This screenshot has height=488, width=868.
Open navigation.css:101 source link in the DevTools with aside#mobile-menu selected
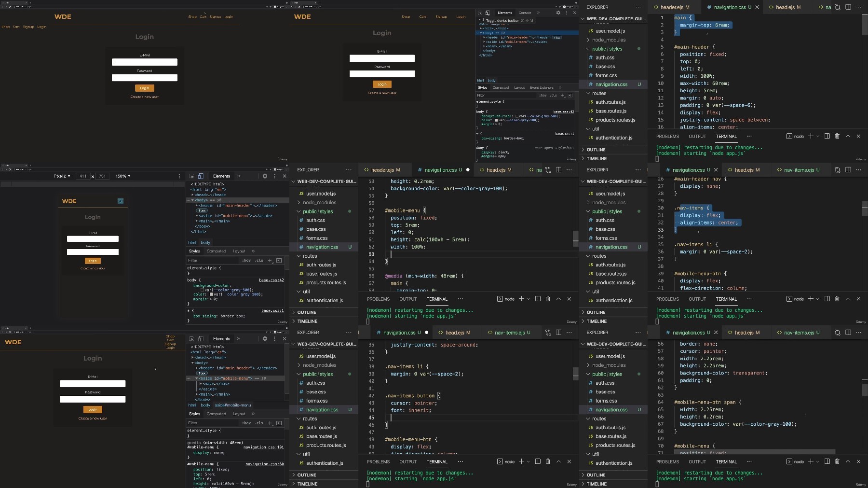point(263,447)
